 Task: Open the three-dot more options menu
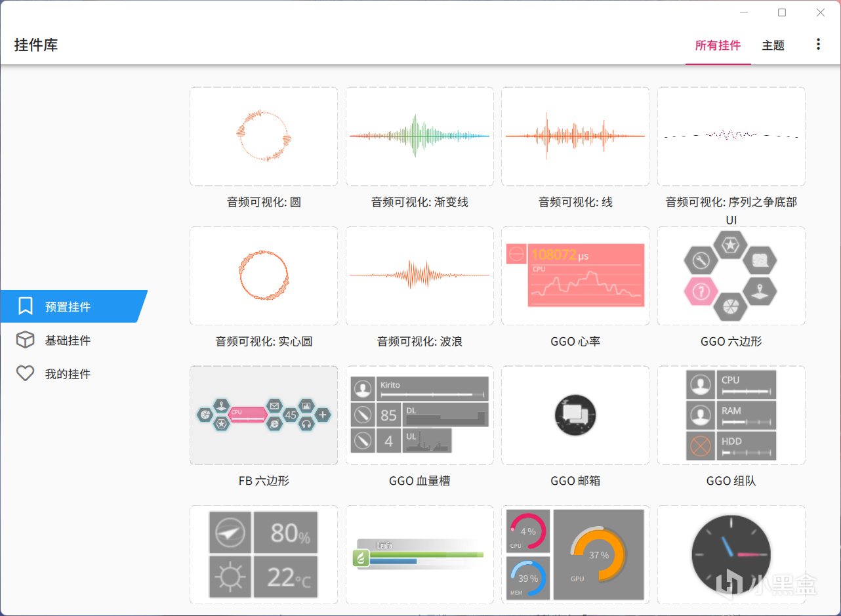click(818, 45)
